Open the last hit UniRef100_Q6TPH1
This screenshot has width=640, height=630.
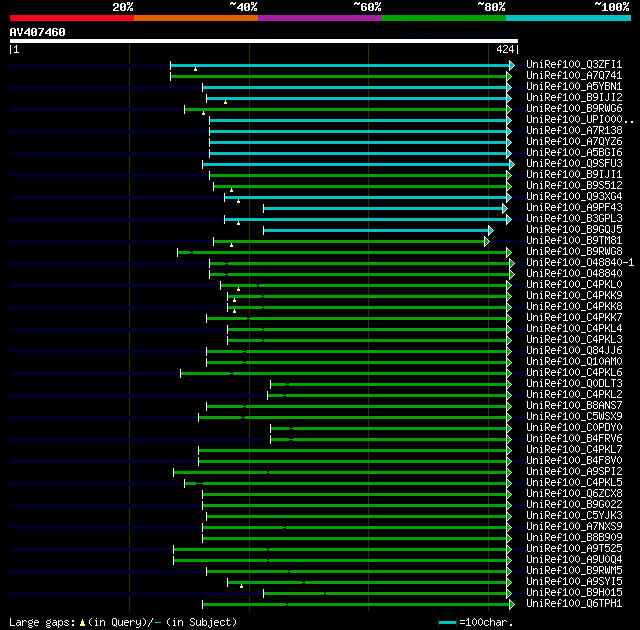[x=574, y=604]
